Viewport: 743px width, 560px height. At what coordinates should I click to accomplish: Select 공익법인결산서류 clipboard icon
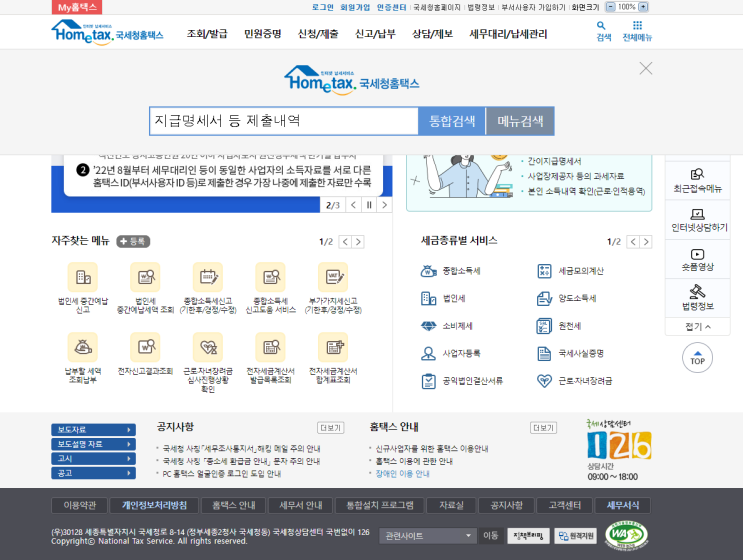(428, 381)
